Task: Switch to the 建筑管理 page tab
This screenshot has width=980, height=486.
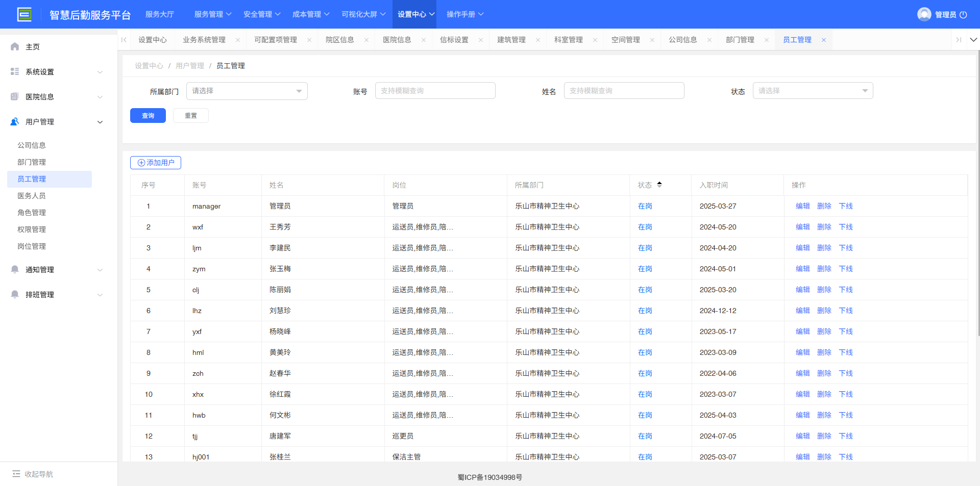Action: coord(511,40)
